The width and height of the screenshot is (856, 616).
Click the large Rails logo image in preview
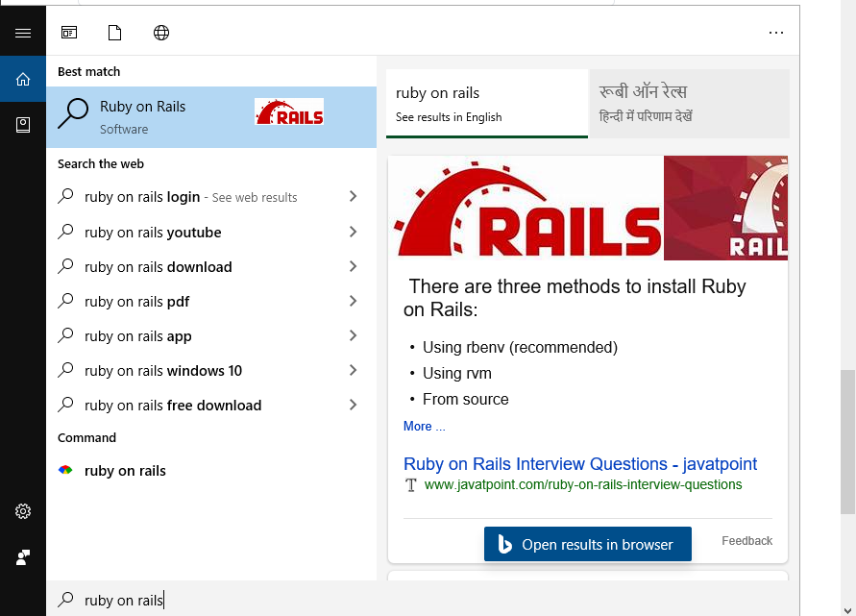(x=526, y=209)
